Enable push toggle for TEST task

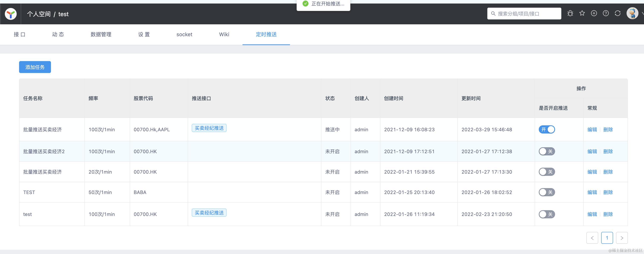547,192
